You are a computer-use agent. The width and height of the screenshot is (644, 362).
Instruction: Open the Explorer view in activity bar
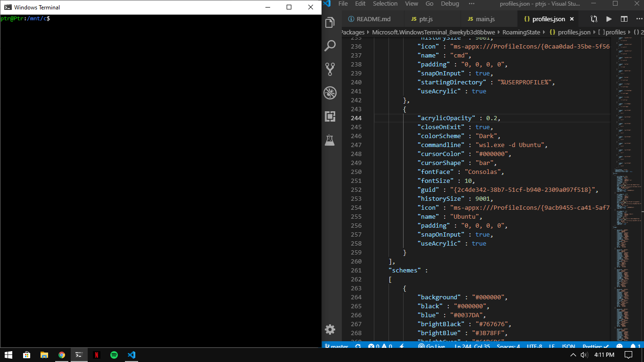330,22
